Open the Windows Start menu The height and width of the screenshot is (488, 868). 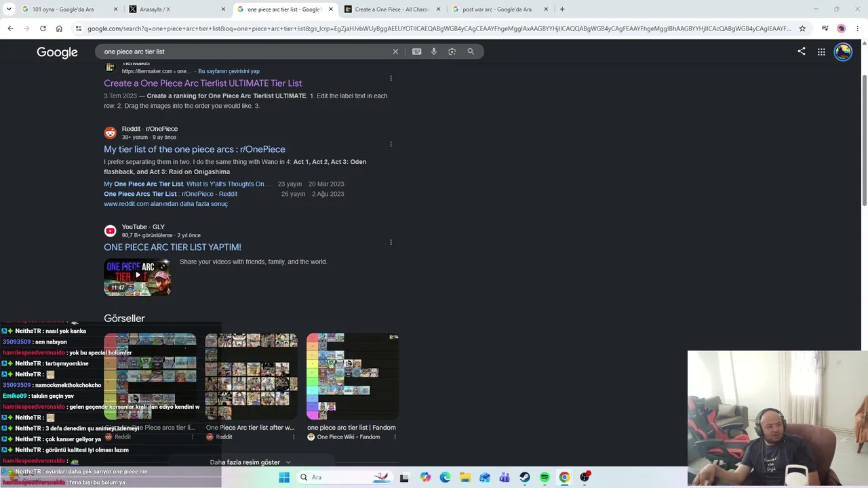[x=284, y=477]
